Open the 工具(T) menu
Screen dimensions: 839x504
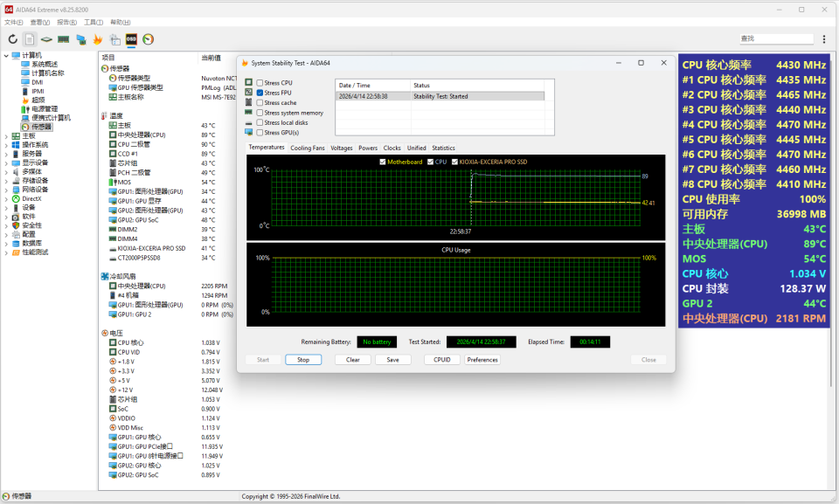pos(94,22)
